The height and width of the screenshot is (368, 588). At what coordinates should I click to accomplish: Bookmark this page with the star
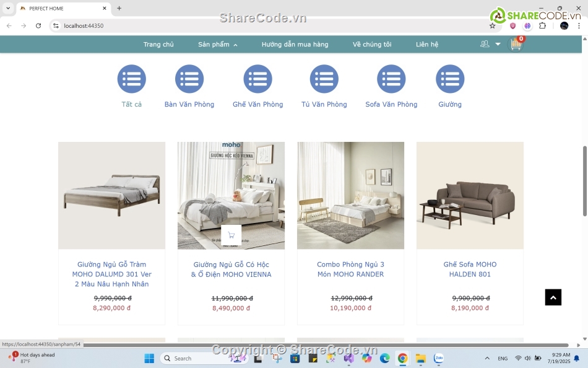pyautogui.click(x=493, y=25)
